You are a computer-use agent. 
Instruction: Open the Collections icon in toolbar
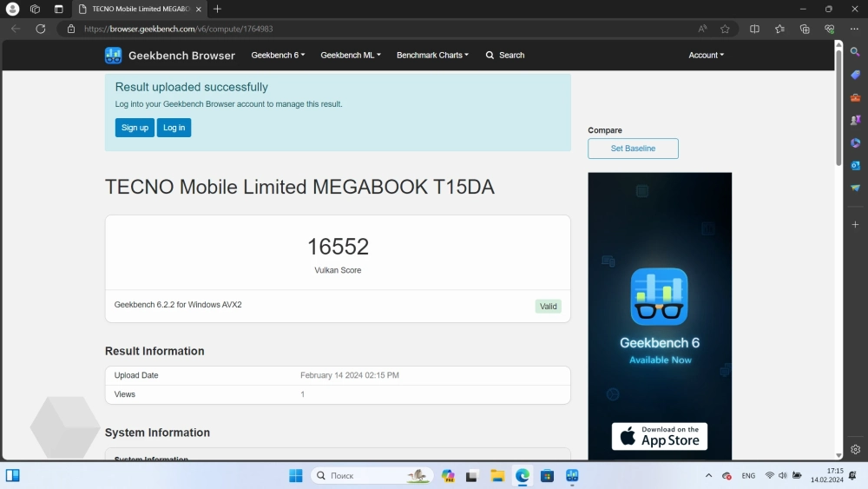click(x=805, y=29)
